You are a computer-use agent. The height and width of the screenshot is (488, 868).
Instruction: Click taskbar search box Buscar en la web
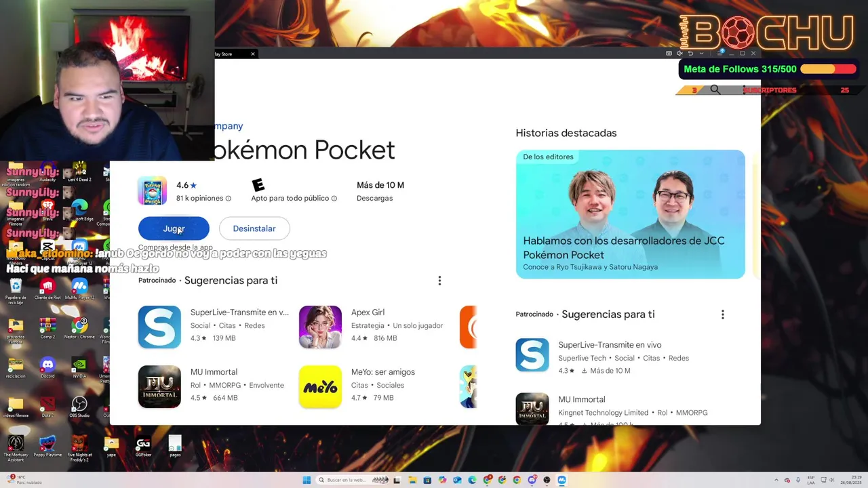352,480
